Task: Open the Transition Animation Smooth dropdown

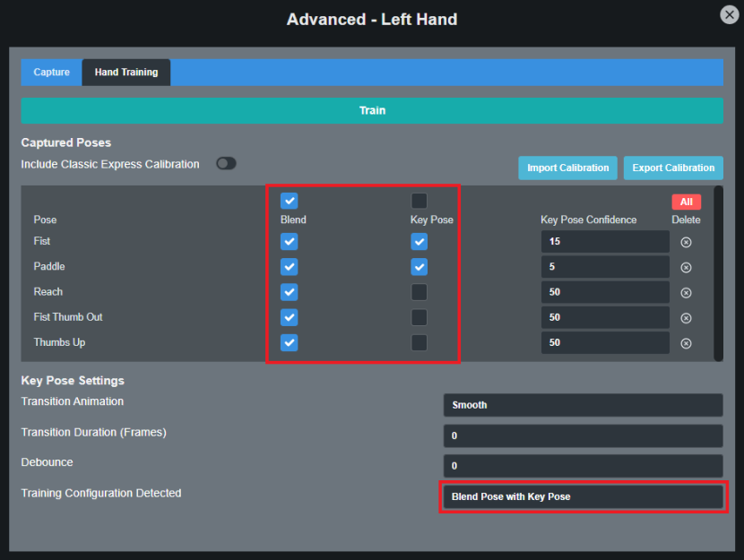Action: coord(584,405)
